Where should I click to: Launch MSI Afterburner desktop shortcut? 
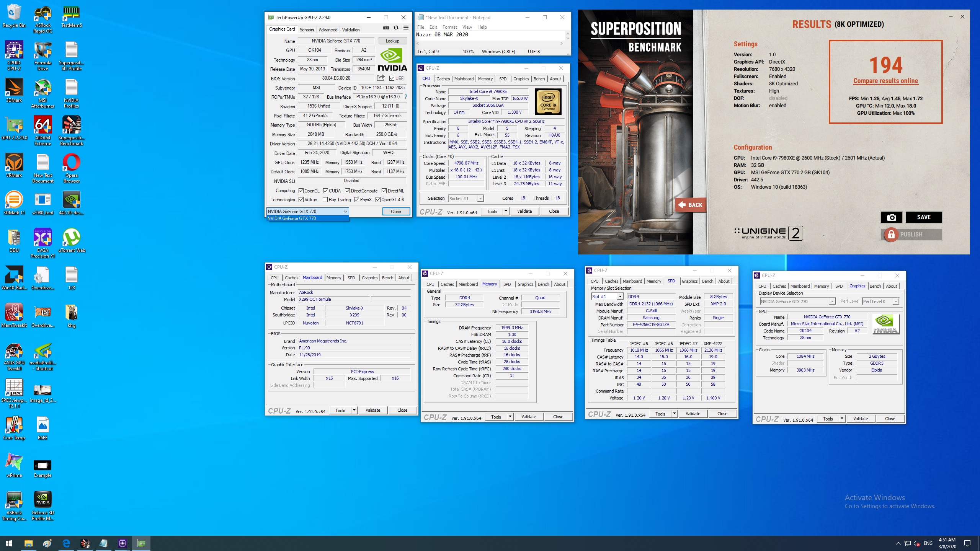[x=43, y=93]
